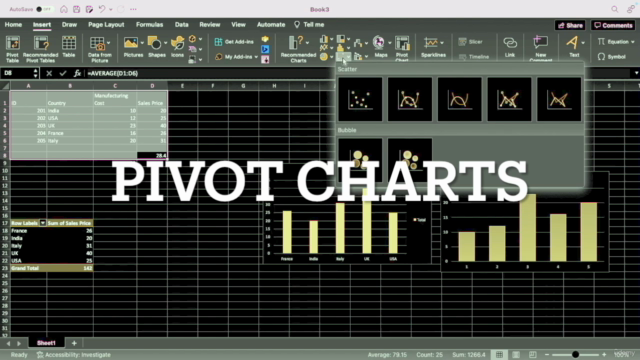The width and height of the screenshot is (640, 360).
Task: Insert Icons from ribbon
Action: (x=178, y=47)
